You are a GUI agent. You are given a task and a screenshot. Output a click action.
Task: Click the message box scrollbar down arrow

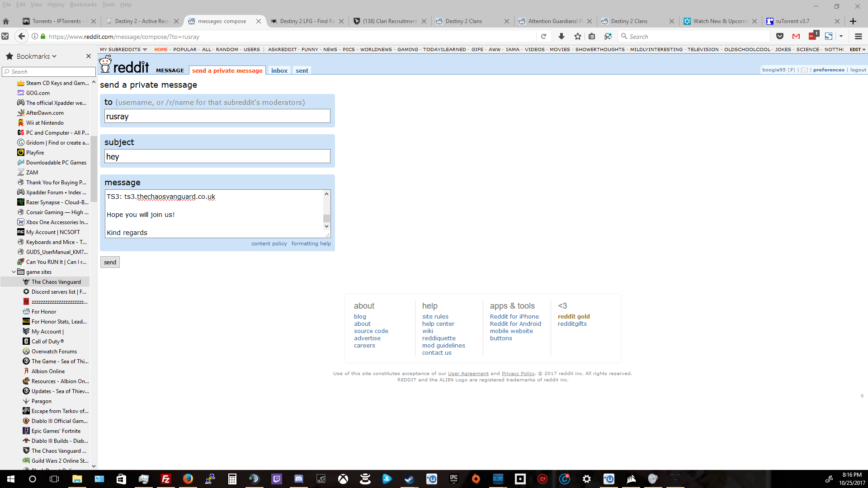click(x=326, y=226)
